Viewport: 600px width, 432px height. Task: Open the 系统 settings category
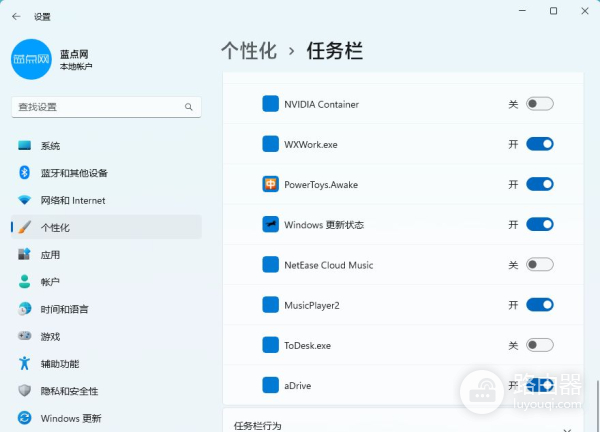tap(106, 145)
